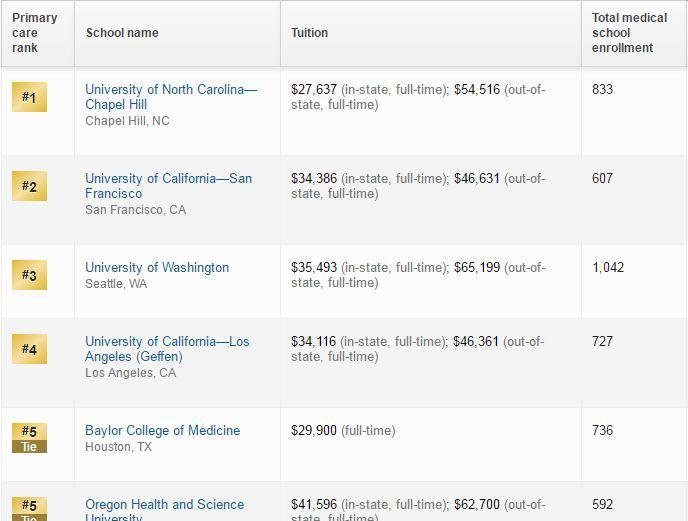Click the #3 gold rank badge
This screenshot has width=688, height=521.
click(x=29, y=275)
